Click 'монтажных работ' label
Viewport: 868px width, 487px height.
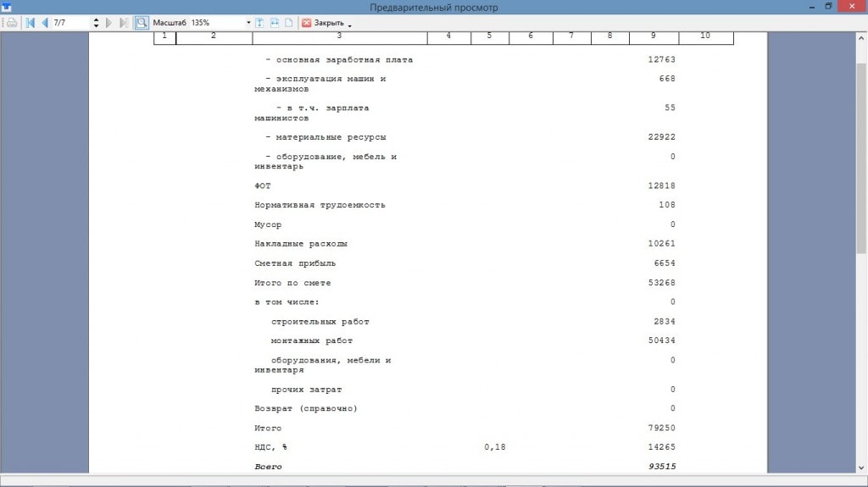[312, 340]
